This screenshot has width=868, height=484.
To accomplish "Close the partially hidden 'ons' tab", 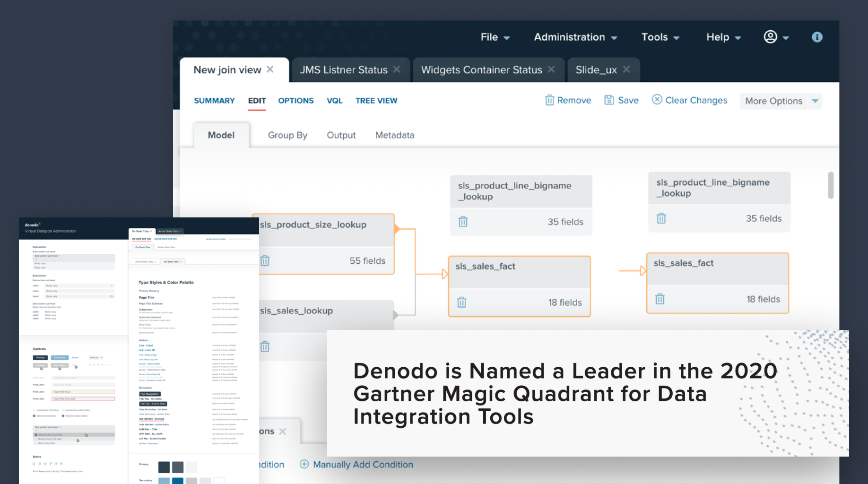I will pos(283,431).
